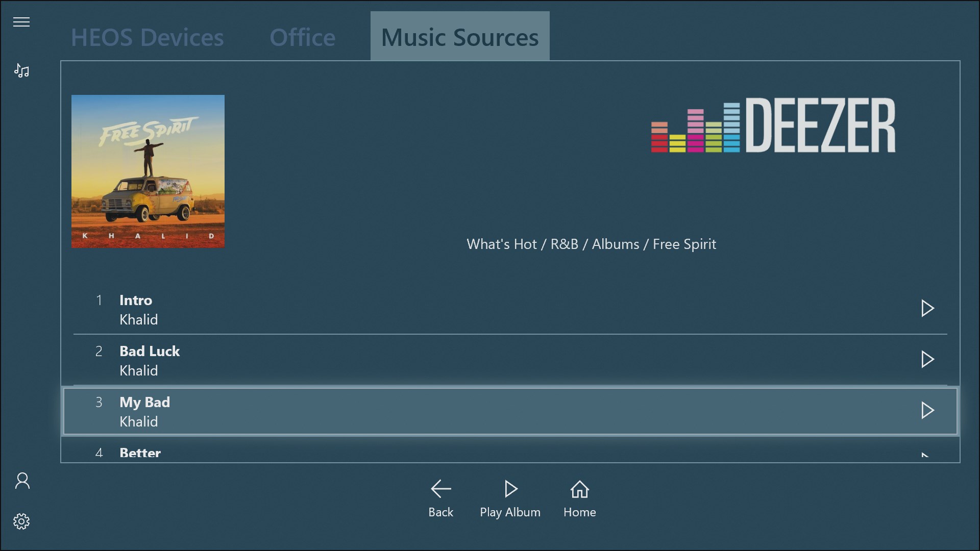980x551 pixels.
Task: Start playback of Better
Action: (x=927, y=453)
